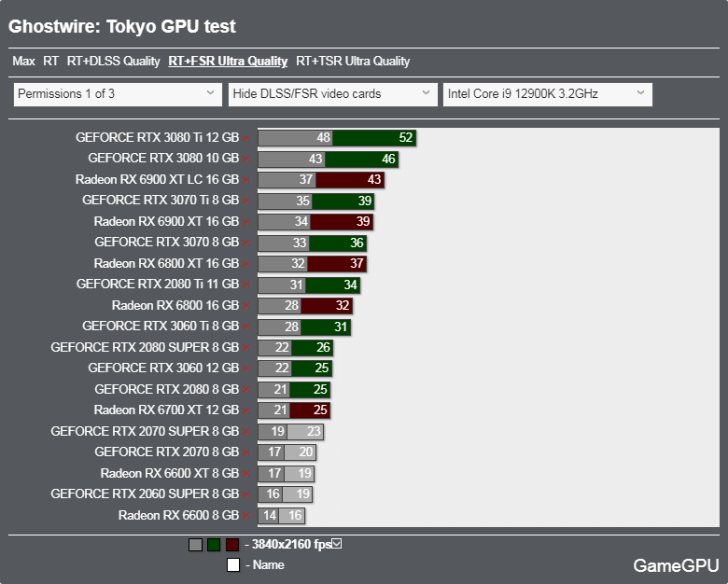Click the GameGPU logo link
728x584 pixels.
coord(676,565)
